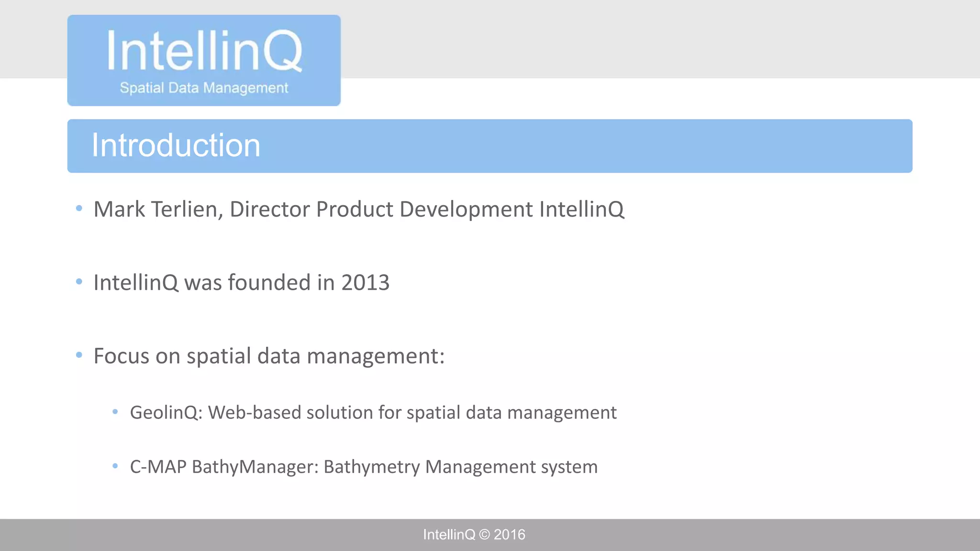Select the Introduction heading text
This screenshot has width=980, height=551.
click(176, 145)
